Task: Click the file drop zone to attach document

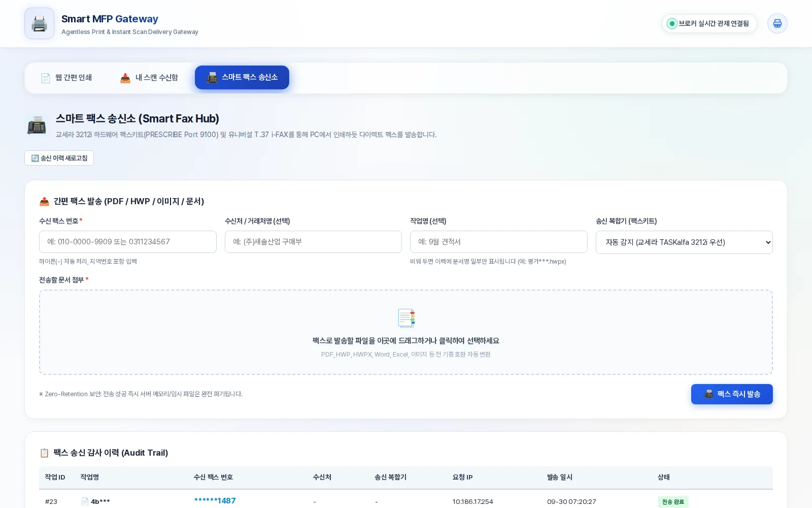Action: tap(406, 332)
